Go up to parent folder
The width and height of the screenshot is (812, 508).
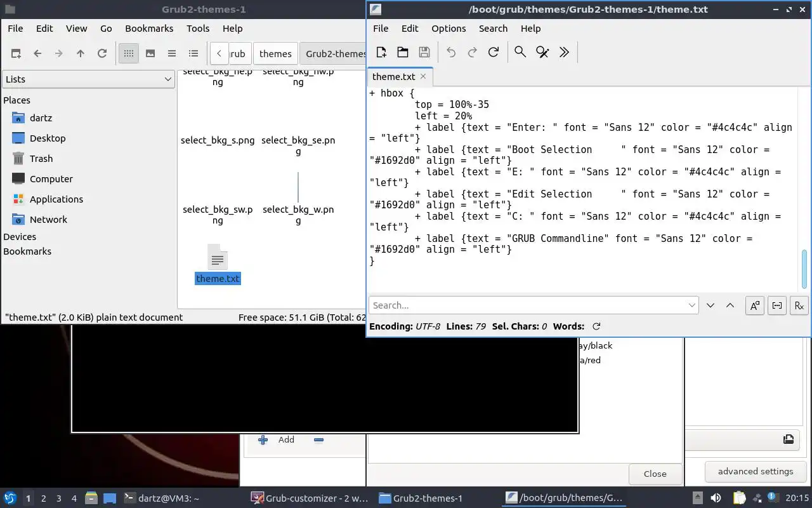tap(81, 54)
